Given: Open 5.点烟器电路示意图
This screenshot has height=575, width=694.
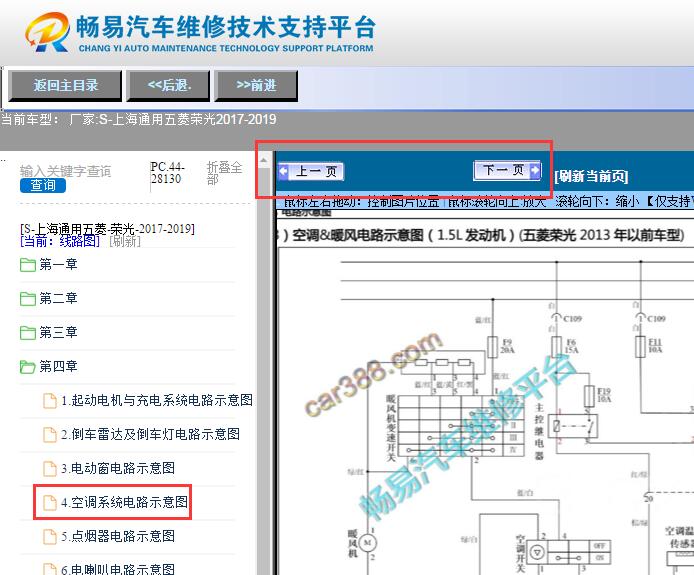Looking at the screenshot, I should (118, 536).
